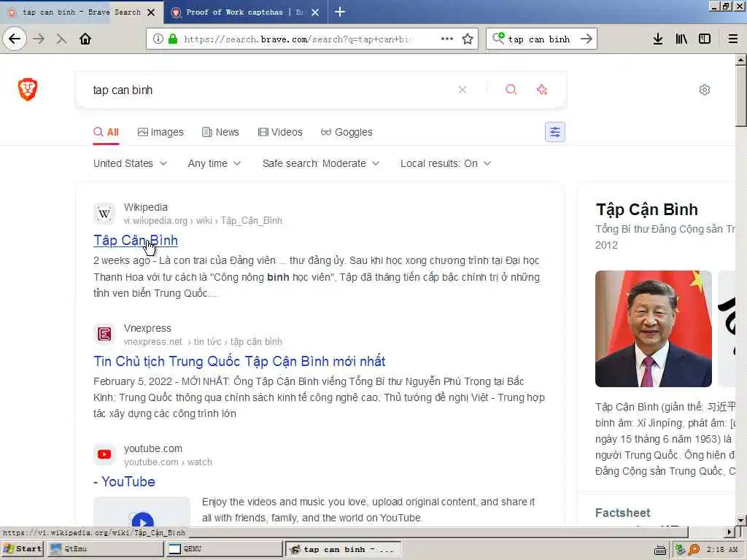Click the vertical scrollbar up arrow
Viewport: 747px width, 560px height.
(741, 60)
